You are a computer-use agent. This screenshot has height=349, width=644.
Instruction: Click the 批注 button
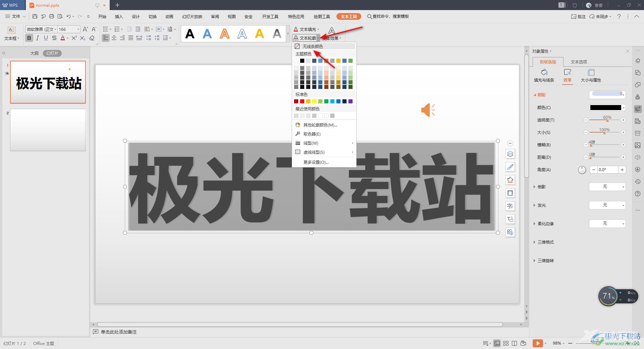pos(579,16)
